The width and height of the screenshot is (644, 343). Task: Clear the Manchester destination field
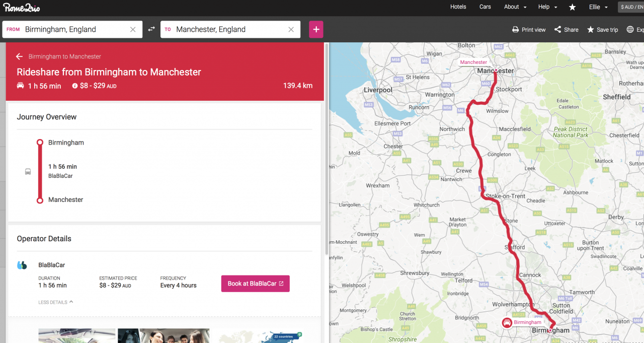tap(291, 29)
